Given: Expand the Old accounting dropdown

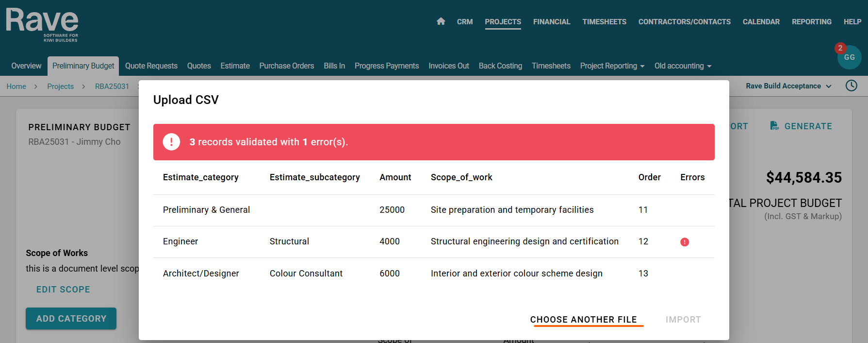Looking at the screenshot, I should point(682,66).
